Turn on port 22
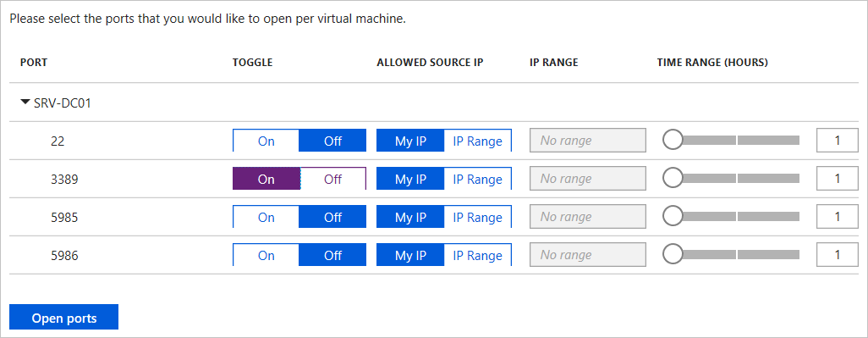Screen dimensions: 868x338 click(266, 141)
